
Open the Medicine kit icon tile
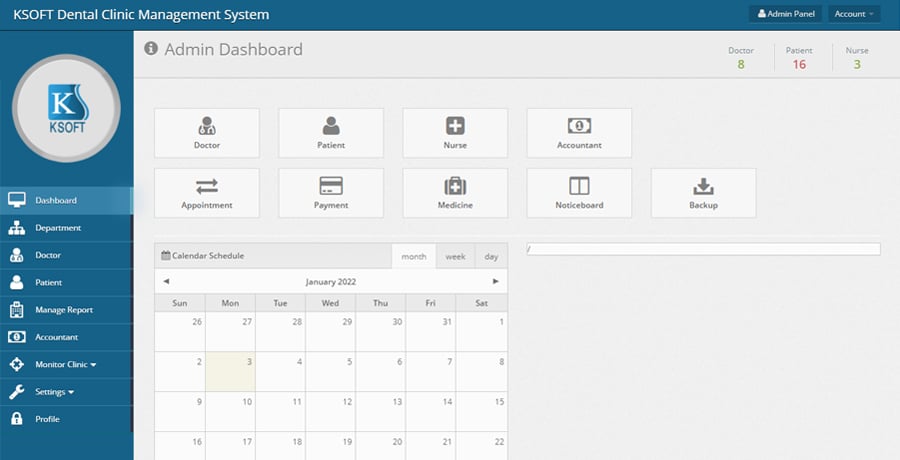coord(455,186)
